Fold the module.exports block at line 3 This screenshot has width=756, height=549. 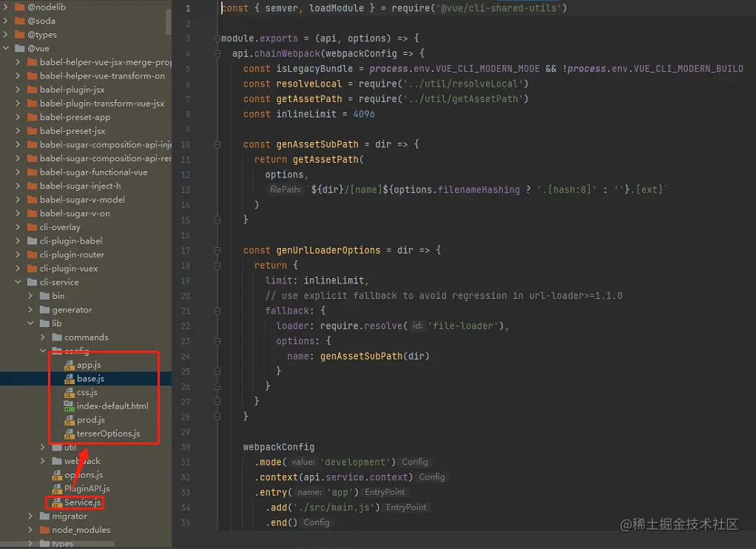pos(217,38)
